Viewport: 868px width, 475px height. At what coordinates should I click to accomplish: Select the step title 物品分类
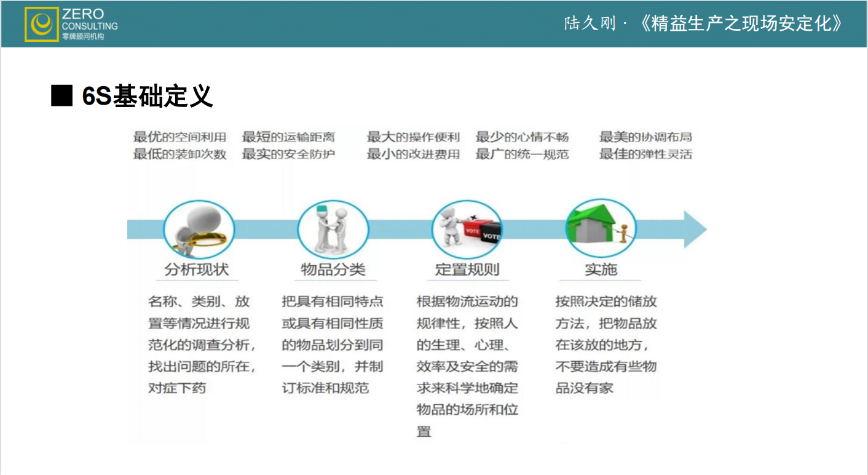pyautogui.click(x=333, y=269)
